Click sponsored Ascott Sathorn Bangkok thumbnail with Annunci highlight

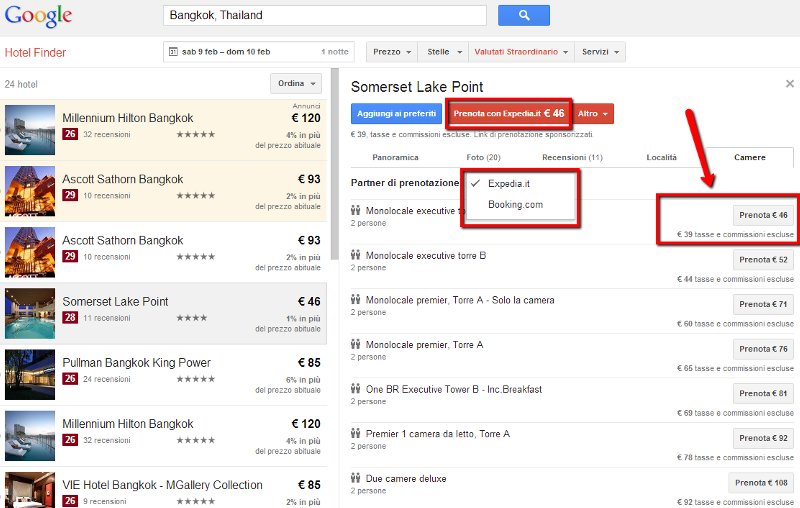30,191
